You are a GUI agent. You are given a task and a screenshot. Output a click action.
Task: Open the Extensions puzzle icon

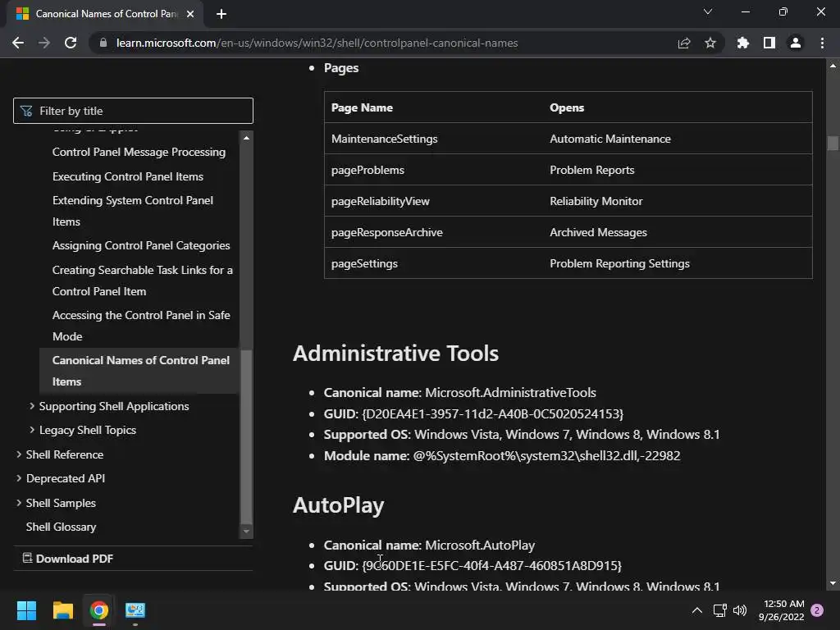click(x=743, y=43)
